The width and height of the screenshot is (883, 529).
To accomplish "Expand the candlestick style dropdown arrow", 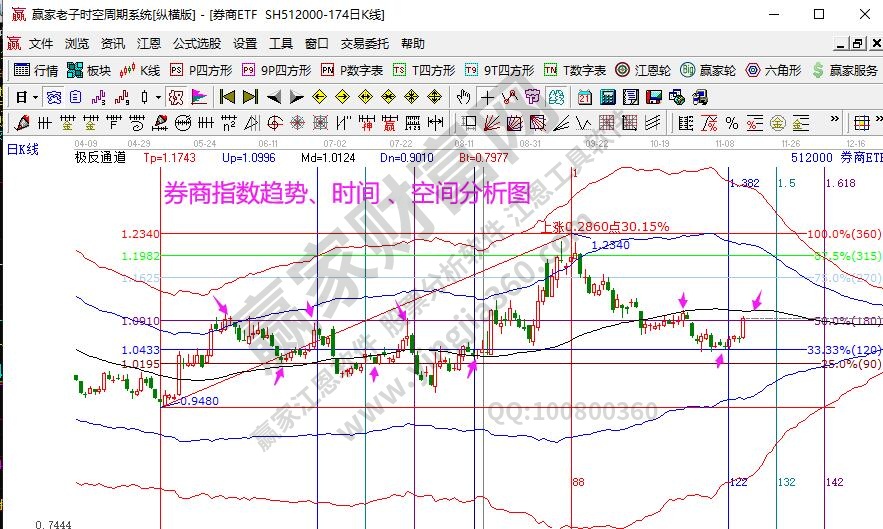I will pos(158,97).
